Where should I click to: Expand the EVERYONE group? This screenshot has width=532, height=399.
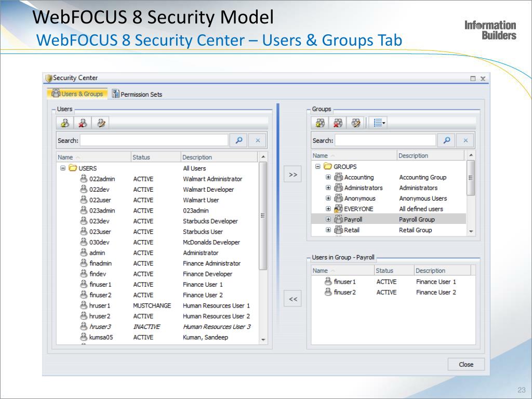click(x=328, y=209)
